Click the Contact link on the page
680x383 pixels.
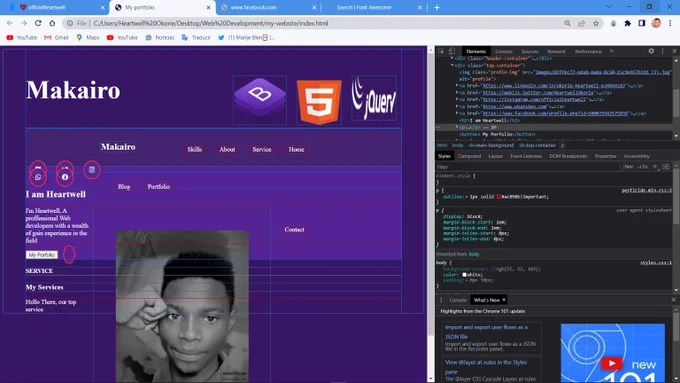click(x=294, y=229)
